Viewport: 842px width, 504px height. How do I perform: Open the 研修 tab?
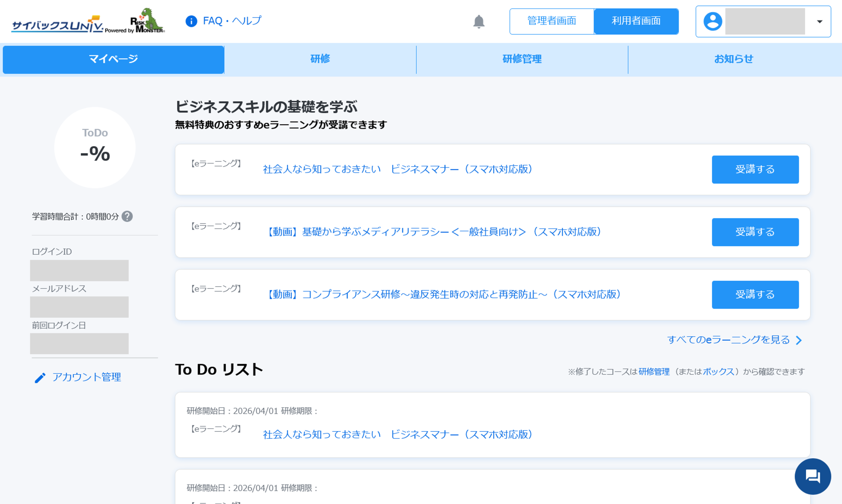pos(320,60)
